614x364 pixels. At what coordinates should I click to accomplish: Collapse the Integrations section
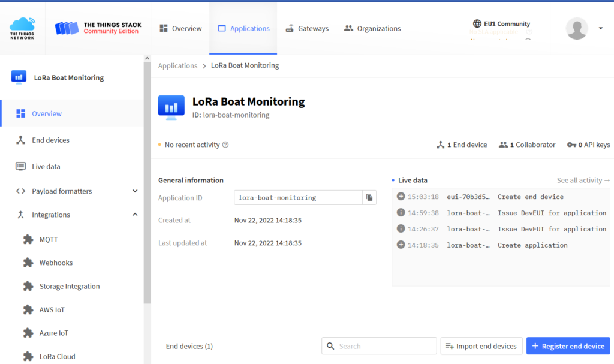(x=134, y=215)
